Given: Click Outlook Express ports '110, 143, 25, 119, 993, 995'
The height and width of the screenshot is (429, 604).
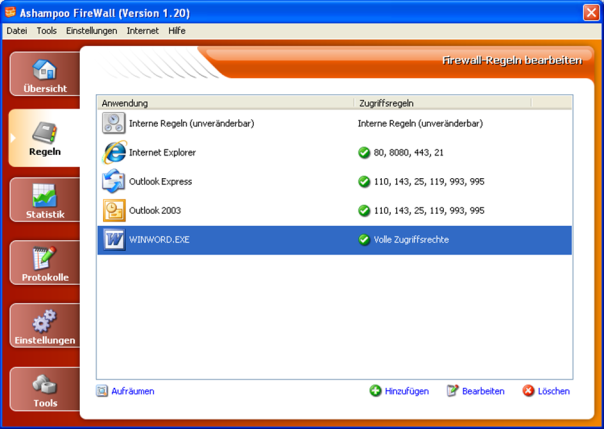Looking at the screenshot, I should [x=429, y=181].
